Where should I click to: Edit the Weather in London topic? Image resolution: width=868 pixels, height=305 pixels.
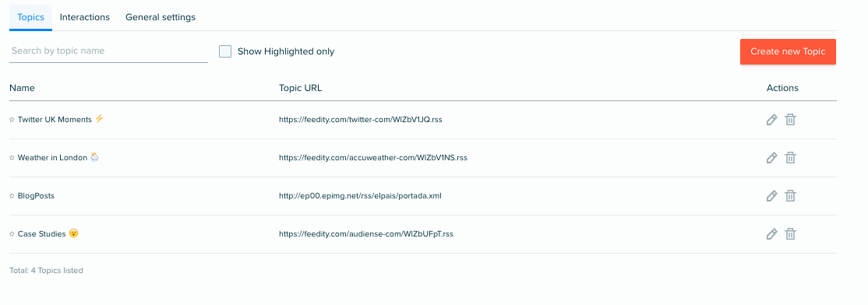[771, 157]
